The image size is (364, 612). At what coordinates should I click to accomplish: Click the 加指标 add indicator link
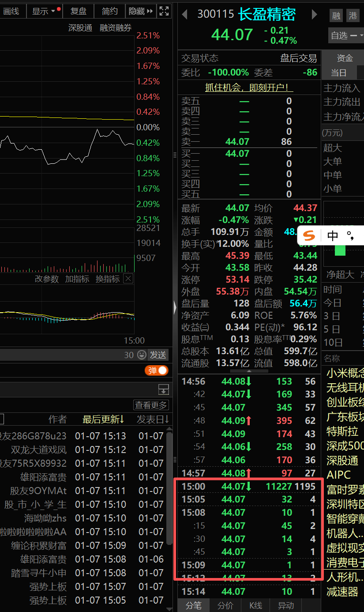tap(77, 279)
